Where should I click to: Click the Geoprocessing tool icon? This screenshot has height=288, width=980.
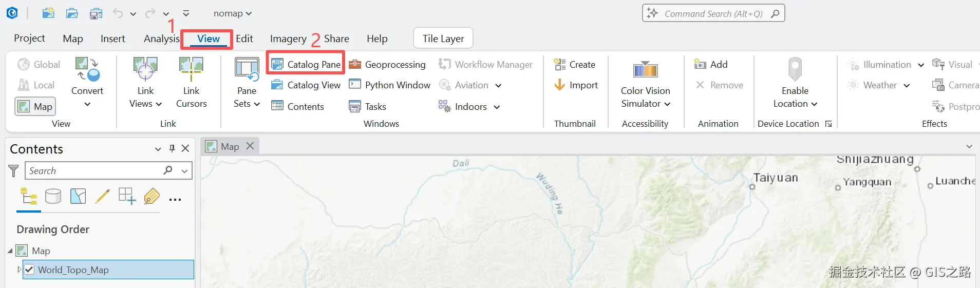click(355, 64)
